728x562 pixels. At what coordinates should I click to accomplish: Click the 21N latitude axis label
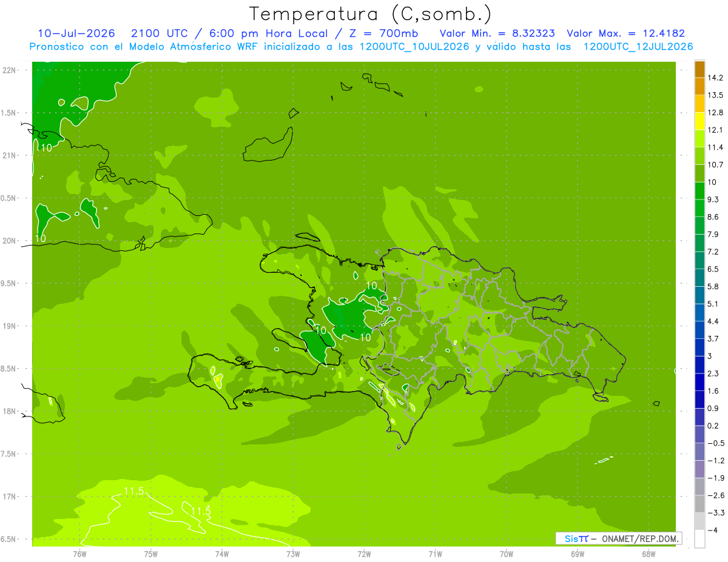click(x=9, y=155)
